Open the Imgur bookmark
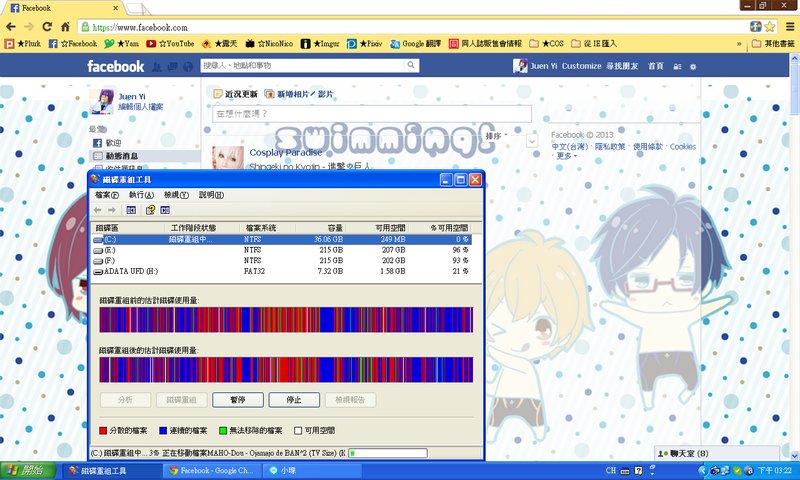The width and height of the screenshot is (800, 480). click(320, 44)
